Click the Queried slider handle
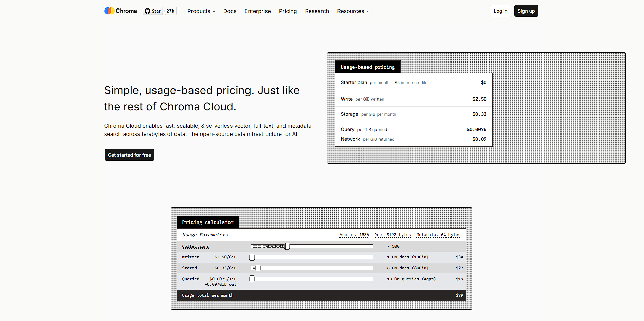Image resolution: width=644 pixels, height=321 pixels. (x=252, y=279)
